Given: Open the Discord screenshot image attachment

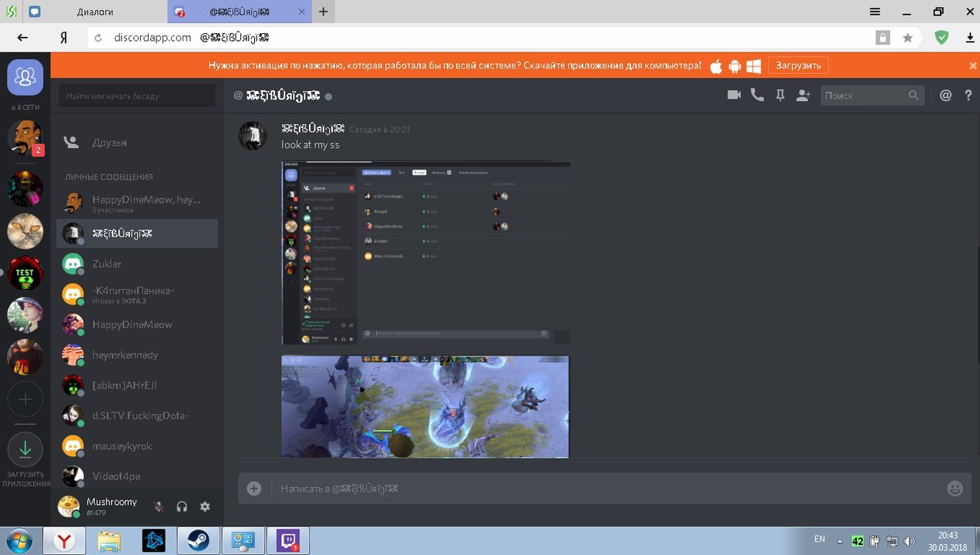Looking at the screenshot, I should pos(426,253).
